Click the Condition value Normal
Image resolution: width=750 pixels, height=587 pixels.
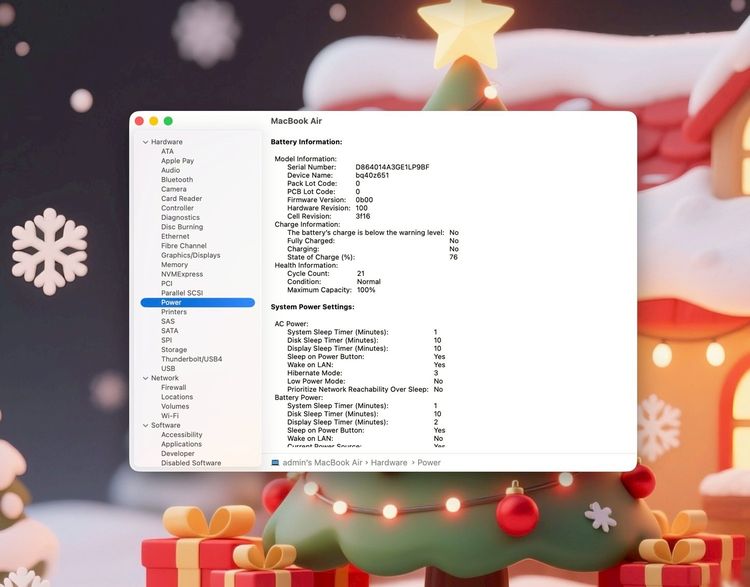[368, 281]
